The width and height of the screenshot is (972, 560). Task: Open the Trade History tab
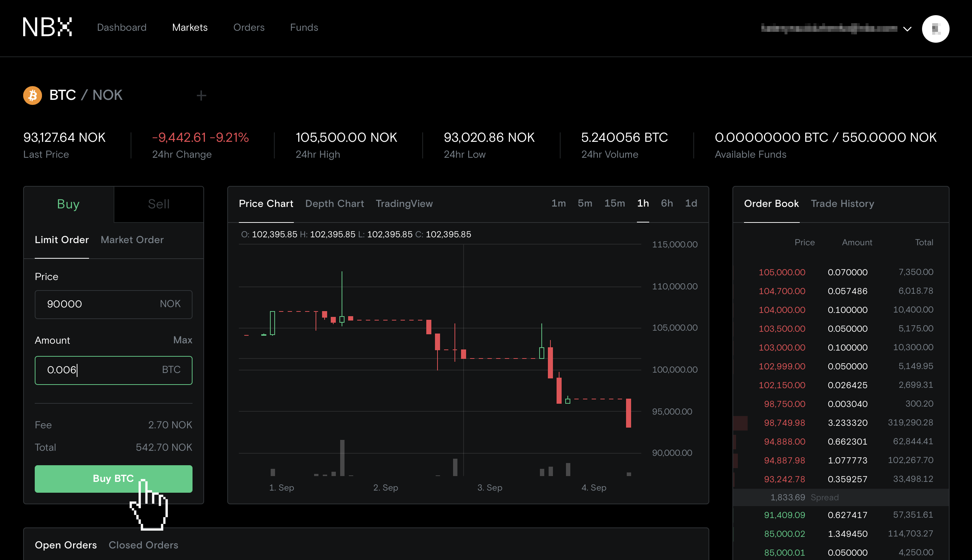tap(842, 203)
